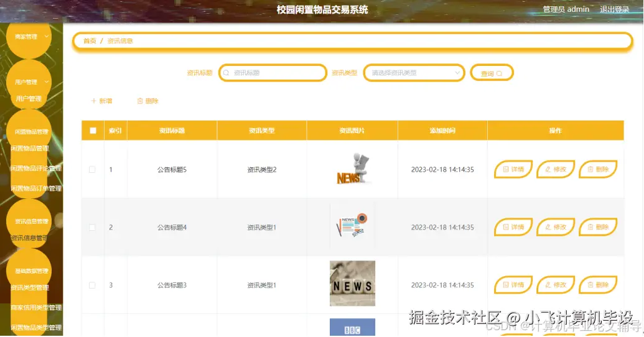The image size is (644, 337).
Task: Open 资讯信息管理 submenu item
Action: (29, 238)
